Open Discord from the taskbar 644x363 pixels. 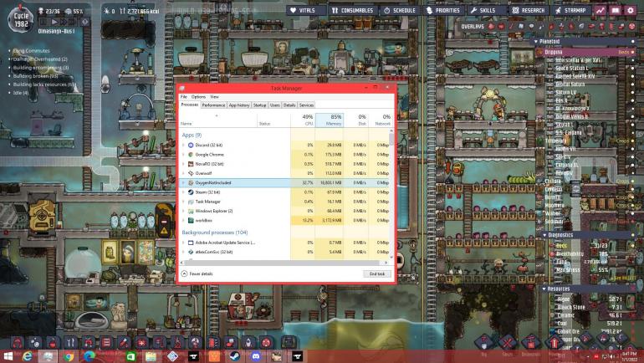[x=255, y=356]
